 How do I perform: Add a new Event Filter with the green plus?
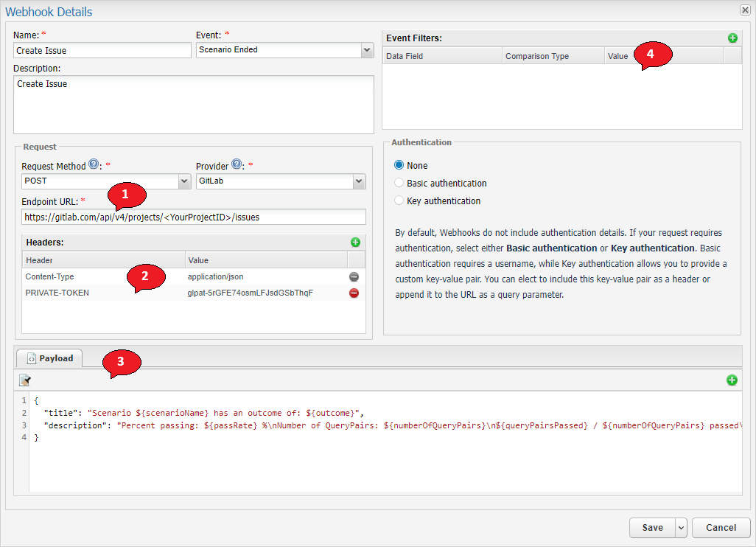pos(732,38)
